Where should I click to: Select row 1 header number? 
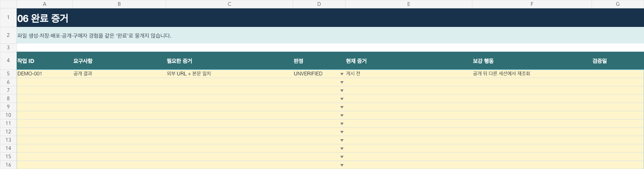(x=8, y=17)
